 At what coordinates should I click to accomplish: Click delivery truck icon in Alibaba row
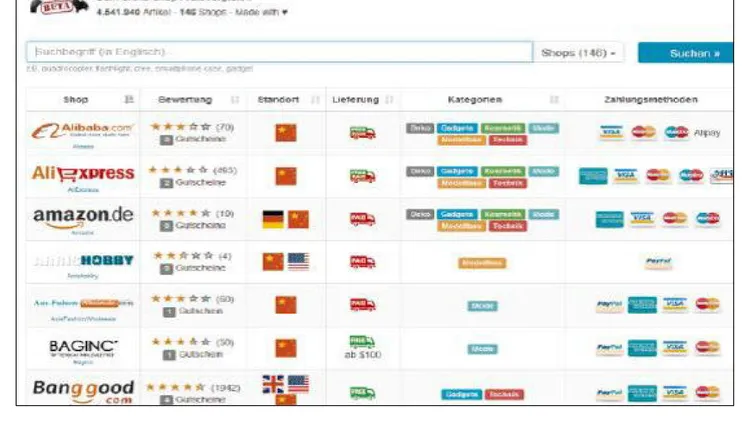pyautogui.click(x=363, y=133)
